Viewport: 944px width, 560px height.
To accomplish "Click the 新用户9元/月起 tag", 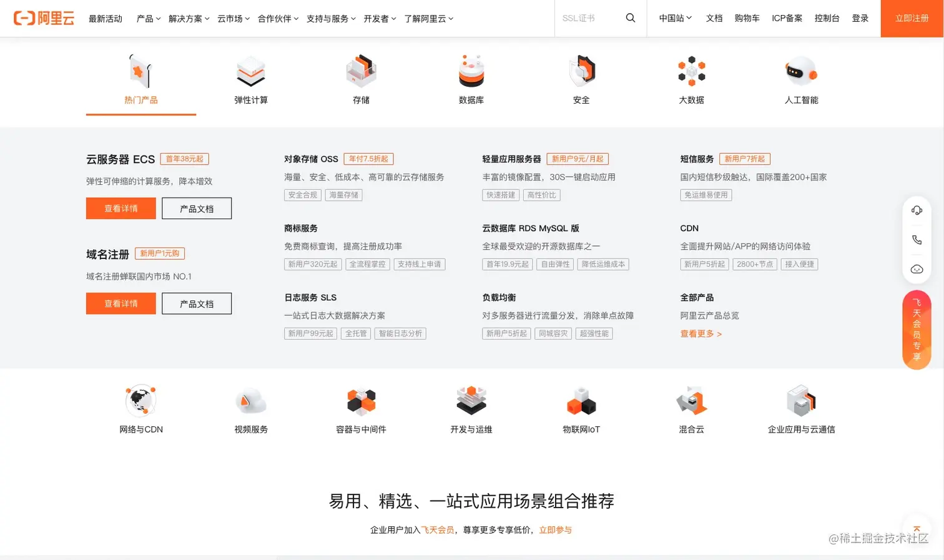I will tap(578, 159).
